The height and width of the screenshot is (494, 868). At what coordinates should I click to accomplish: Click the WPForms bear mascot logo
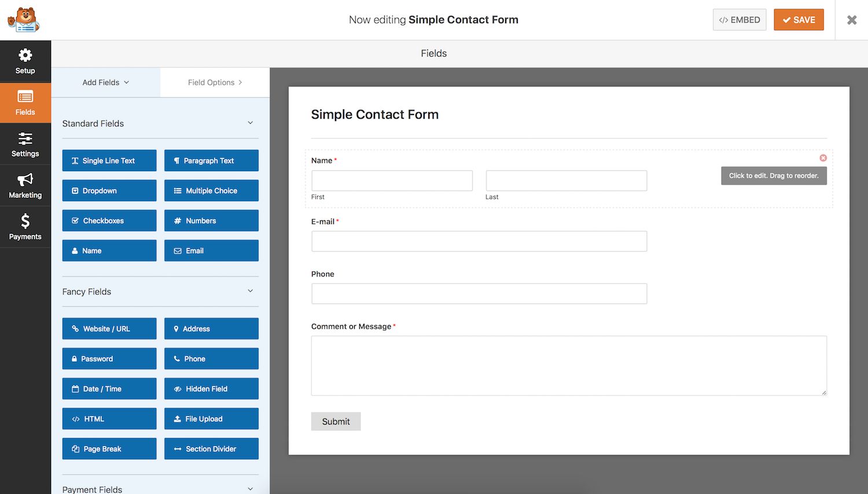click(23, 20)
